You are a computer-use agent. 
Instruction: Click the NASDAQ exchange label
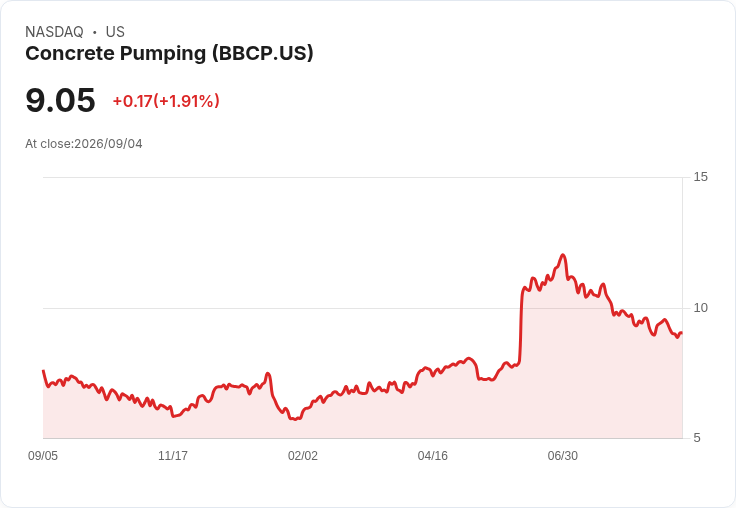54,32
